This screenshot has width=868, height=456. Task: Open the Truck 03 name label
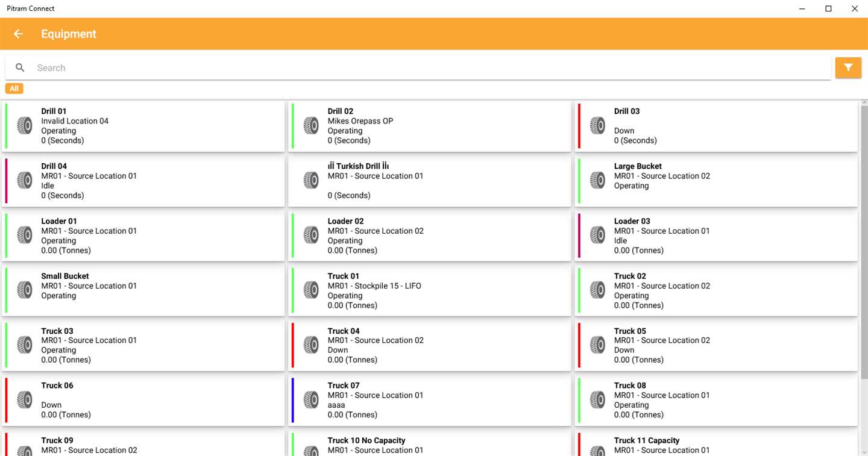(x=57, y=331)
